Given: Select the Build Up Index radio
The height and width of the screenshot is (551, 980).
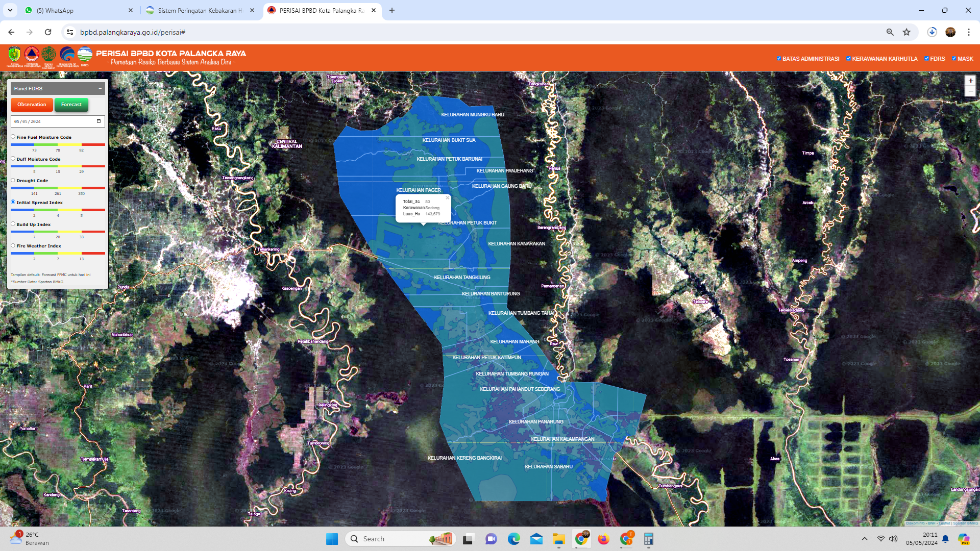Looking at the screenshot, I should click(13, 224).
